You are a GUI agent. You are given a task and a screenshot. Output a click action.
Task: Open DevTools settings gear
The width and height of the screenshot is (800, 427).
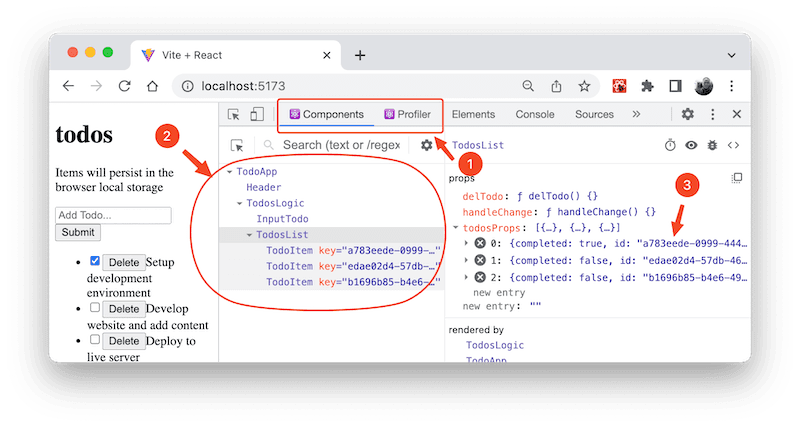point(688,114)
